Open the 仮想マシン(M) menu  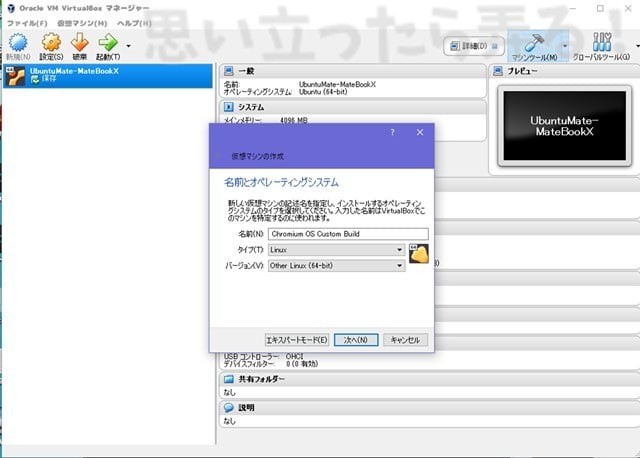pyautogui.click(x=82, y=23)
